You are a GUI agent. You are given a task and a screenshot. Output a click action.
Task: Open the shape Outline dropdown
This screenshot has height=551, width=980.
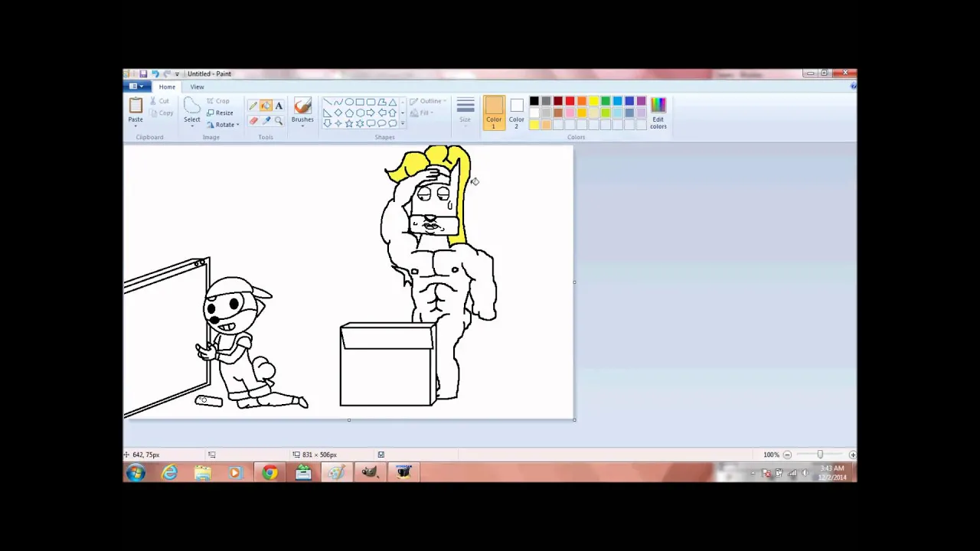point(430,100)
